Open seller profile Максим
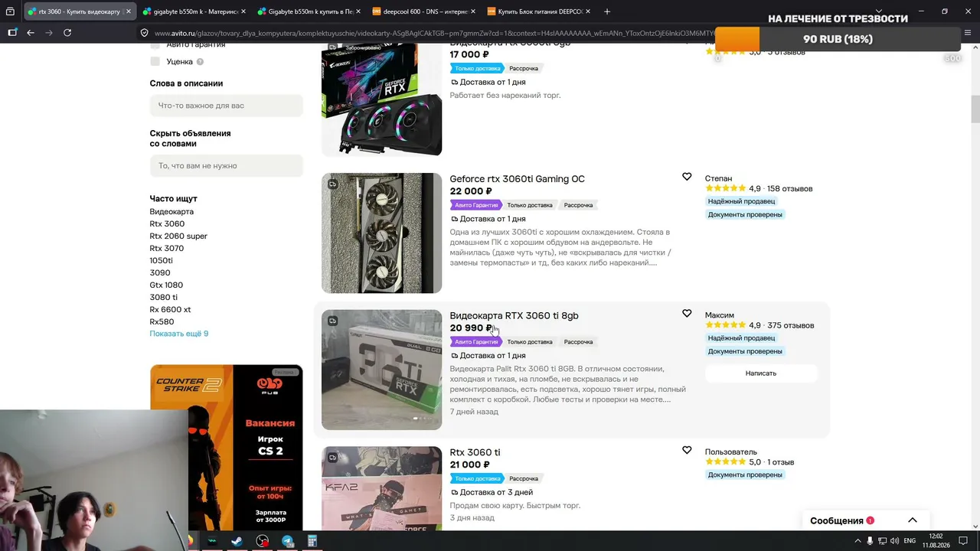This screenshot has height=551, width=980. point(720,315)
